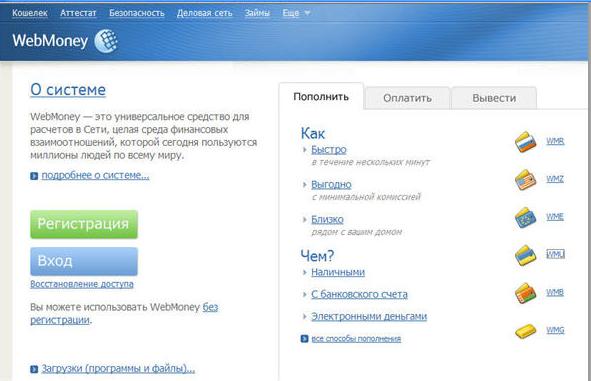Click the triangle bullet next to Близко

[x=305, y=219]
